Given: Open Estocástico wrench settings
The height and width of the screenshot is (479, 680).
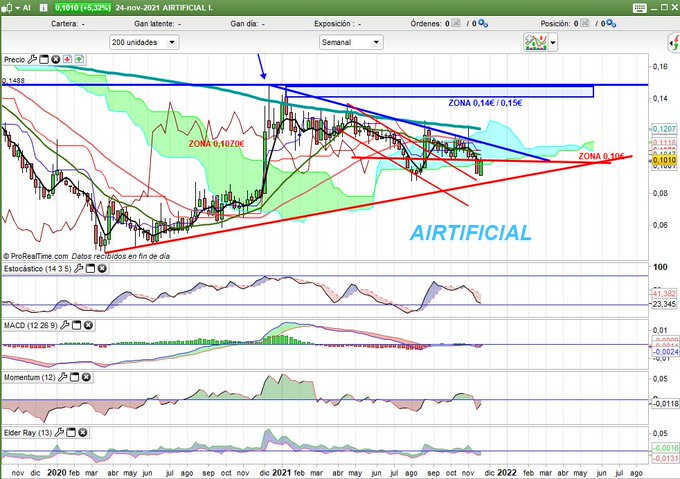Looking at the screenshot, I should [x=78, y=269].
